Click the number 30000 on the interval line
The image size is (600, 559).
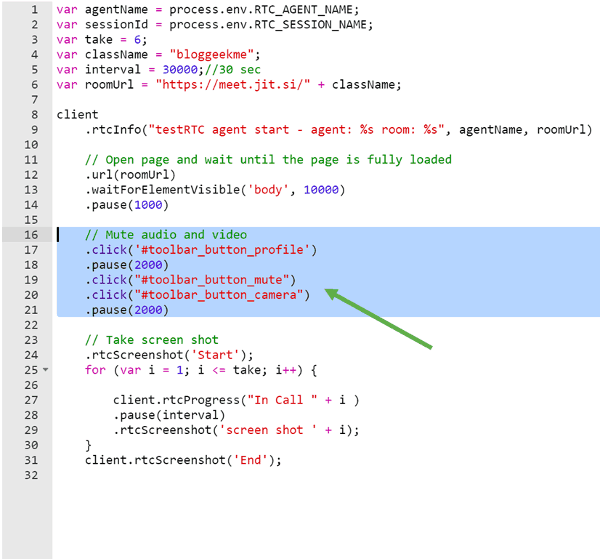pyautogui.click(x=180, y=70)
